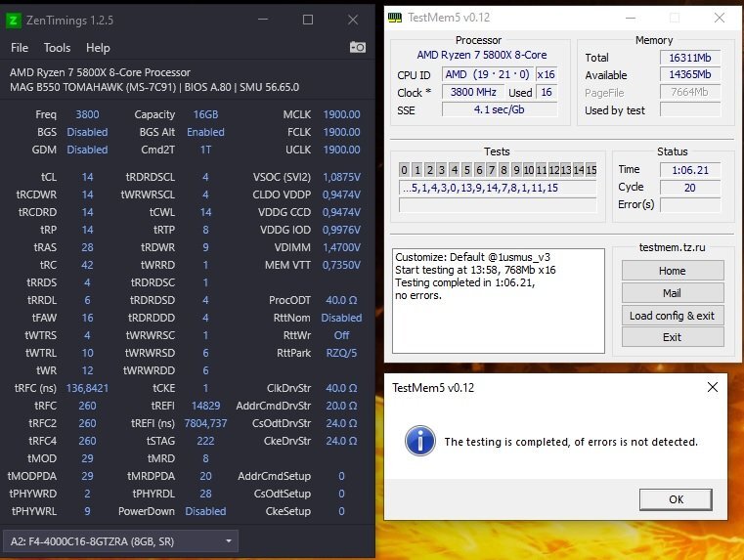Viewport: 744px width, 560px height.
Task: Select test box number 10
Action: pyautogui.click(x=529, y=170)
